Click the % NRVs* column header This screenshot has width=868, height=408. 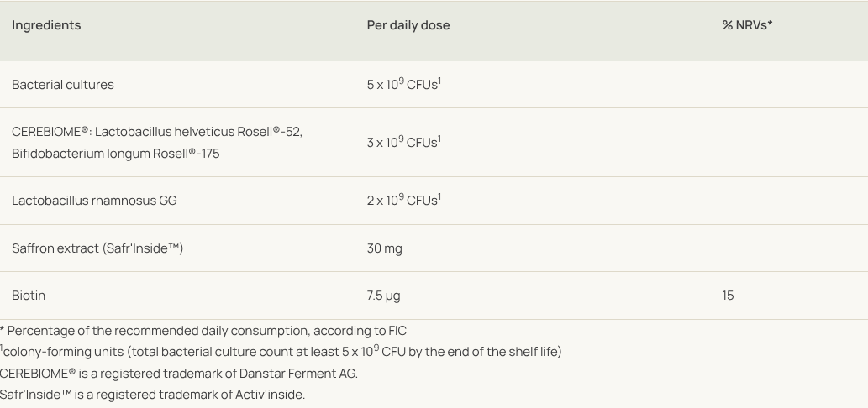pyautogui.click(x=746, y=25)
